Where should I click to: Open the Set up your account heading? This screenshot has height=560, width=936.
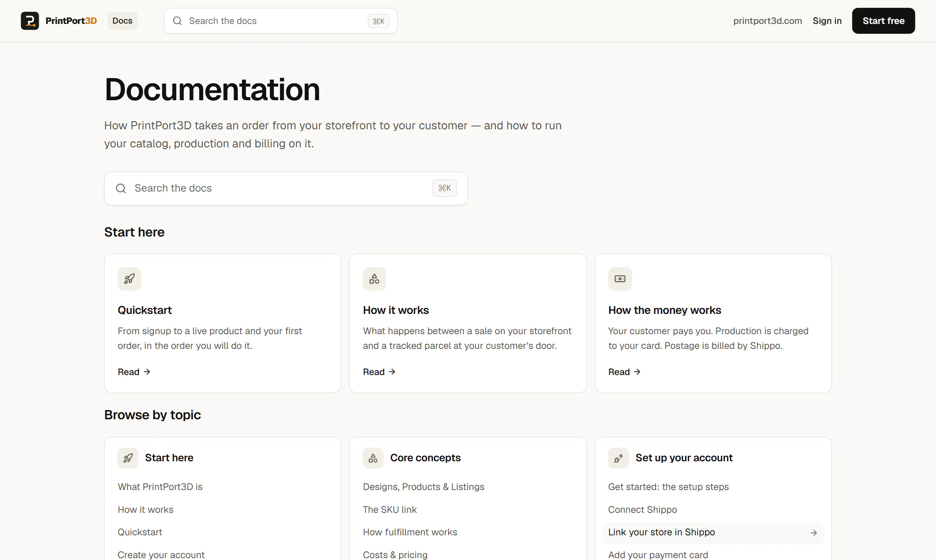coord(684,458)
